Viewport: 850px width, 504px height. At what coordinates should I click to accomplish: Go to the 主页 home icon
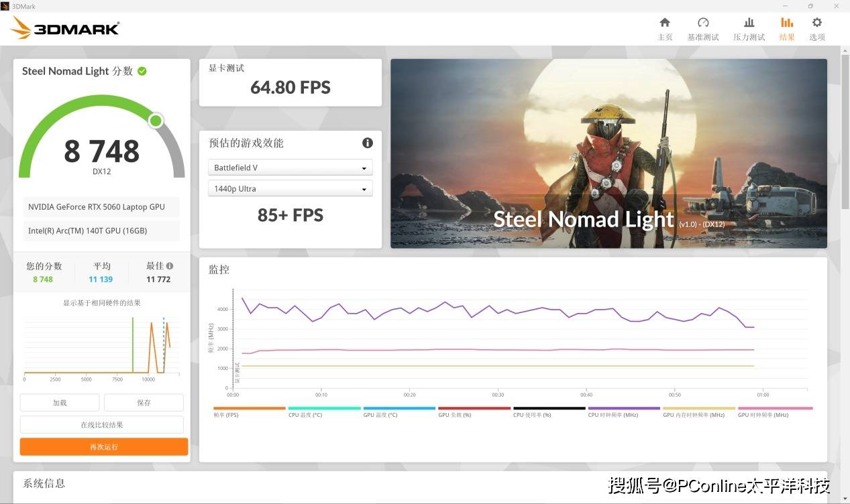click(x=665, y=23)
